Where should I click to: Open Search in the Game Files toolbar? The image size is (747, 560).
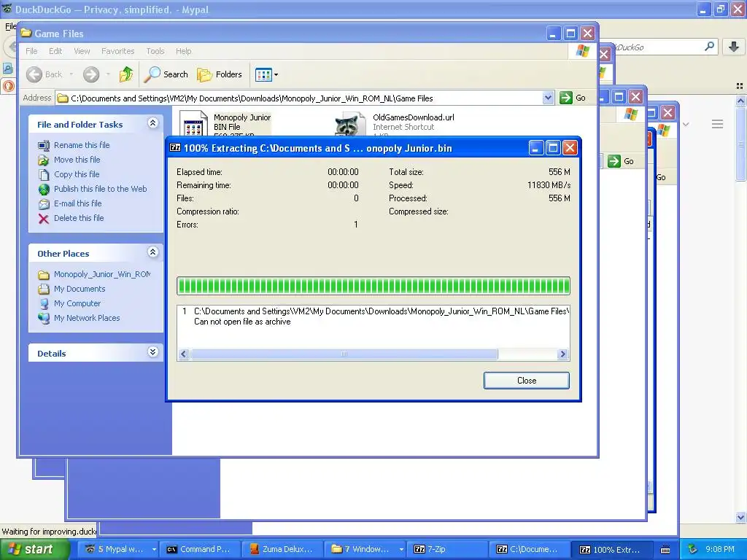(x=166, y=74)
